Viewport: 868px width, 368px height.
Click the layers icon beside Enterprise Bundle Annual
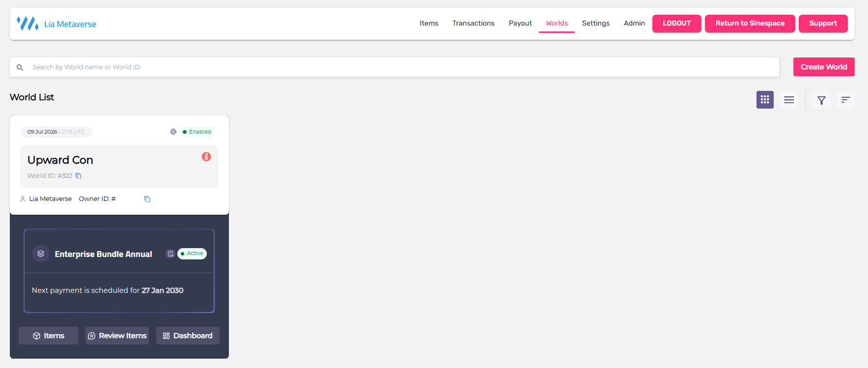(x=41, y=254)
